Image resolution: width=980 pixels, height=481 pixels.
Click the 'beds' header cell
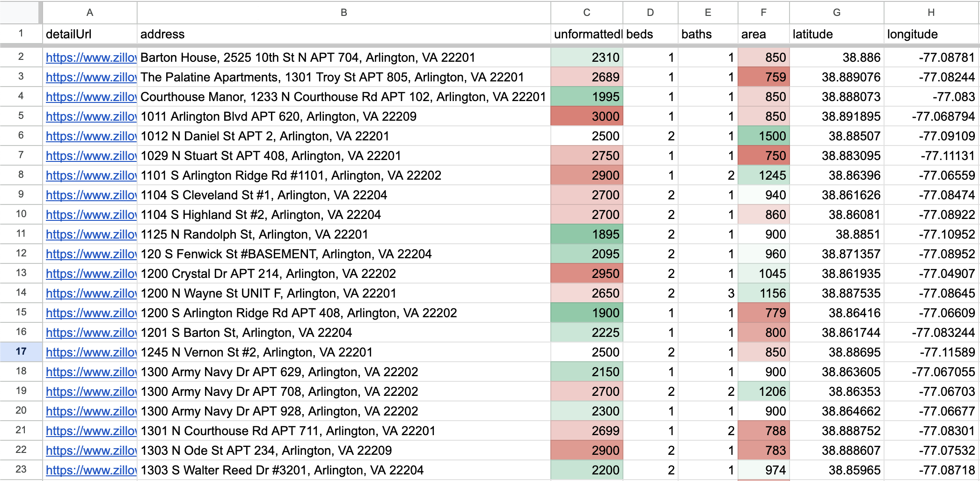(650, 34)
